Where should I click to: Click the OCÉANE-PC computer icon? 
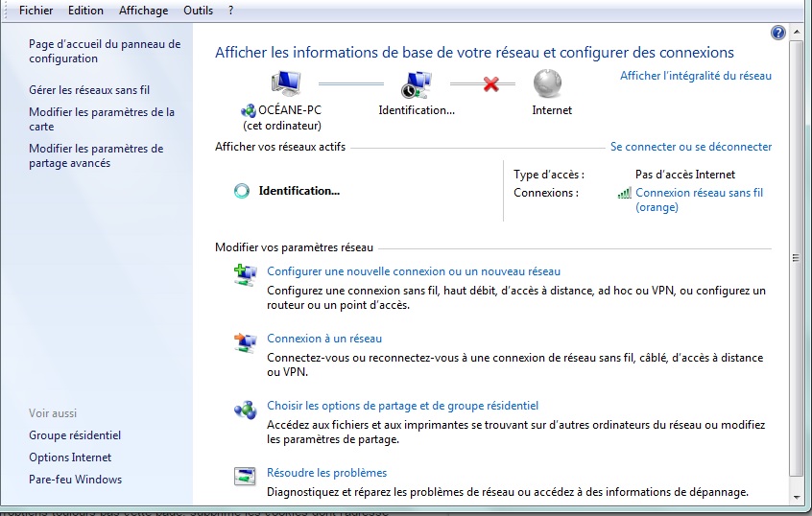pos(286,83)
